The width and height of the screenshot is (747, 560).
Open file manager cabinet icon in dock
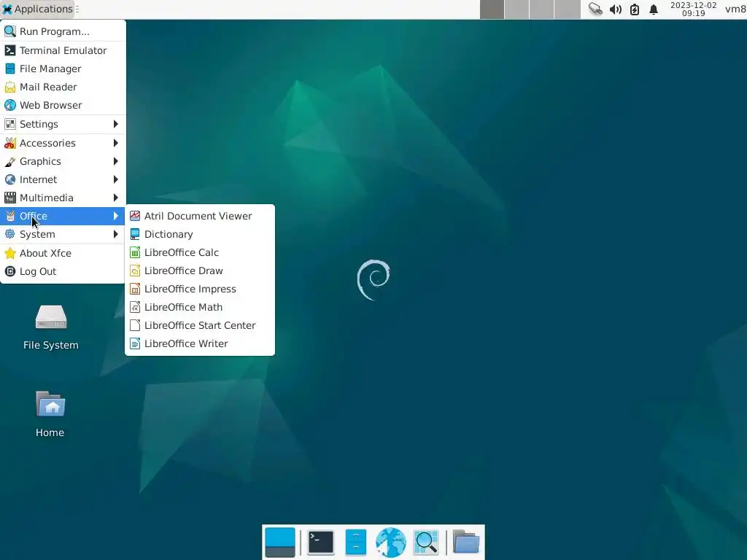355,542
